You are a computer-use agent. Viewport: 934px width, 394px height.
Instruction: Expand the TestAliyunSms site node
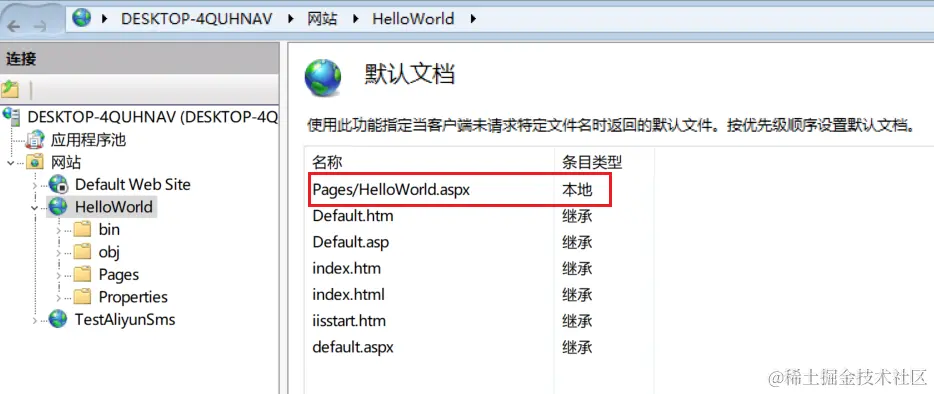tap(35, 320)
